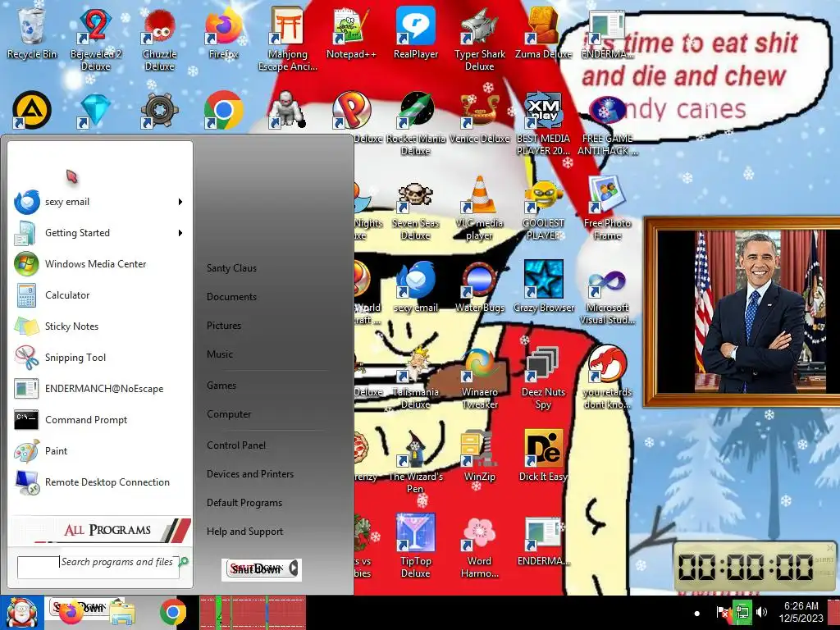Open the volume speaker tray icon
Image resolution: width=840 pixels, height=630 pixels.
[x=760, y=612]
